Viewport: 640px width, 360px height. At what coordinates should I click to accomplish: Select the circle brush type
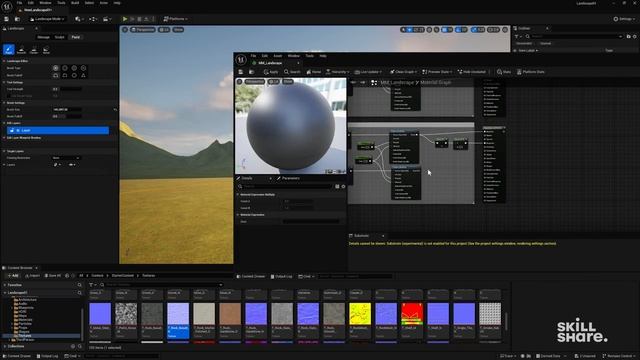click(56, 68)
